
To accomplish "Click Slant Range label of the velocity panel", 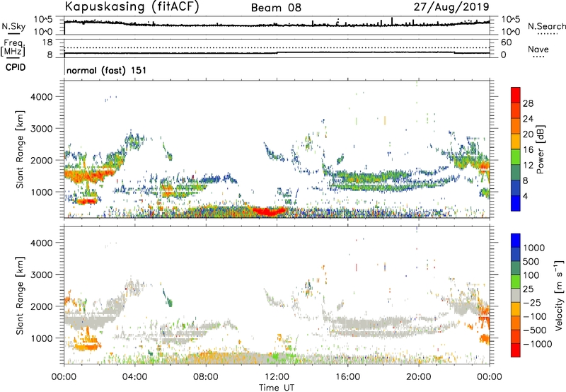I will pyautogui.click(x=20, y=295).
